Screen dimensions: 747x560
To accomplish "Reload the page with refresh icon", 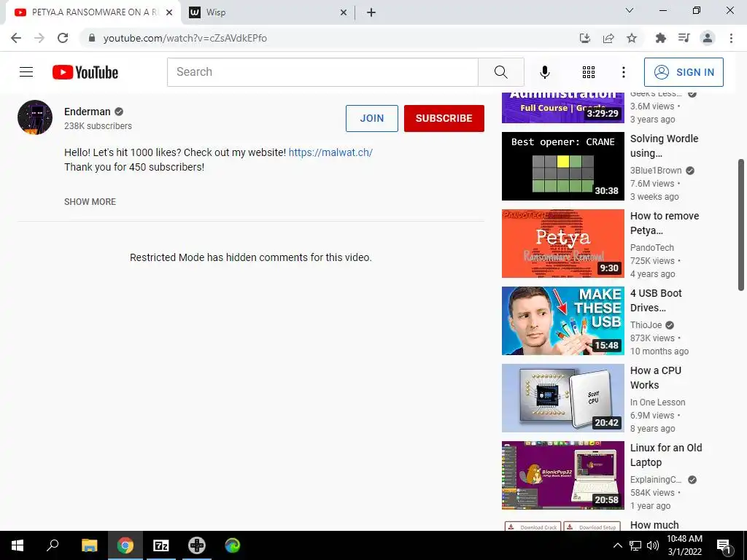I will 63,38.
